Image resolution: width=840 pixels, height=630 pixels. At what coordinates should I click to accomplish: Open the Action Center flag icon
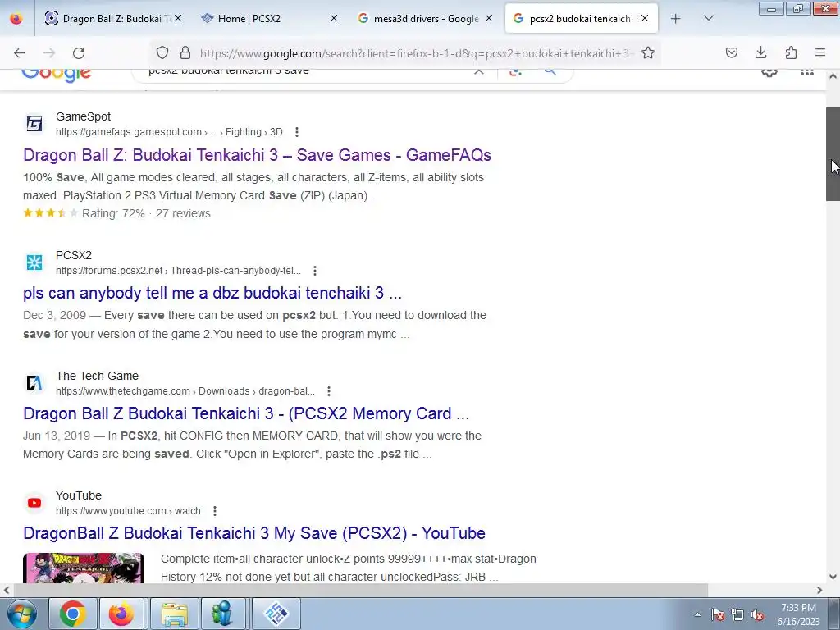(718, 615)
